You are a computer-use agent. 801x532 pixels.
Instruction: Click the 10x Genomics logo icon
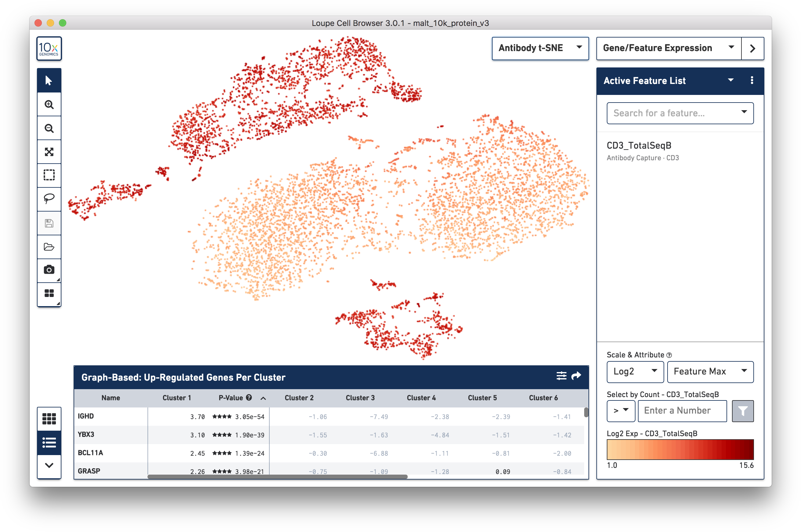click(49, 49)
